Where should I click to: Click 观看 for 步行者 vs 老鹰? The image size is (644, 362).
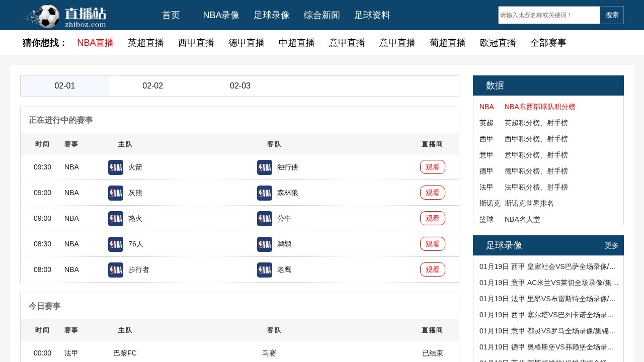[x=432, y=269]
